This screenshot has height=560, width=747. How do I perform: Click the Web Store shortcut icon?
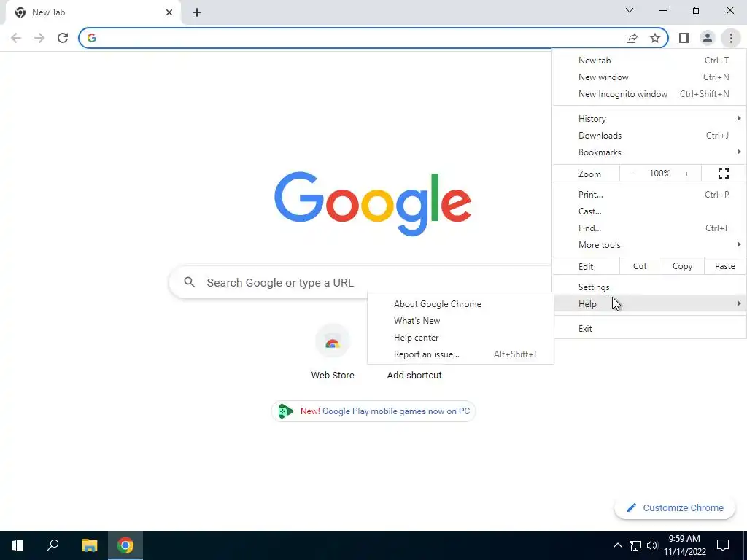coord(333,341)
